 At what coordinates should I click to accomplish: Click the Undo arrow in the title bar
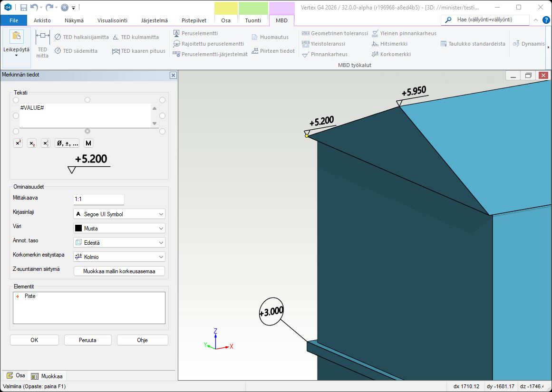[34, 8]
